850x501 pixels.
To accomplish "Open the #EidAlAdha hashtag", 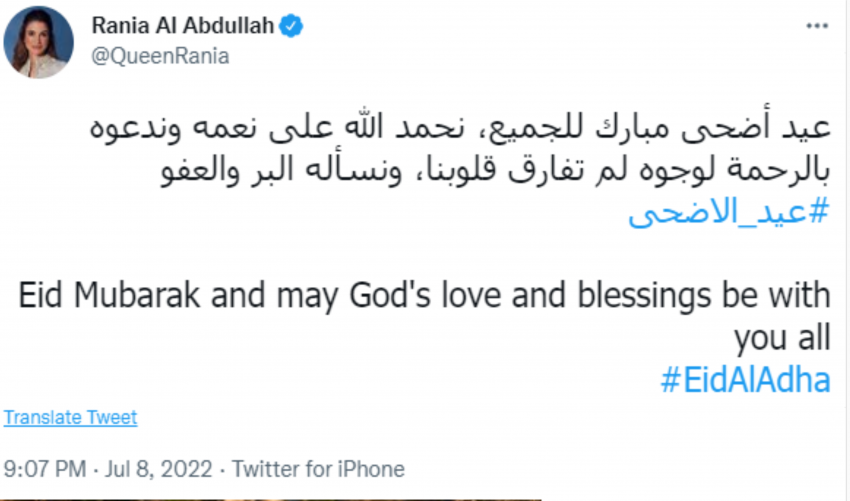I will (745, 380).
